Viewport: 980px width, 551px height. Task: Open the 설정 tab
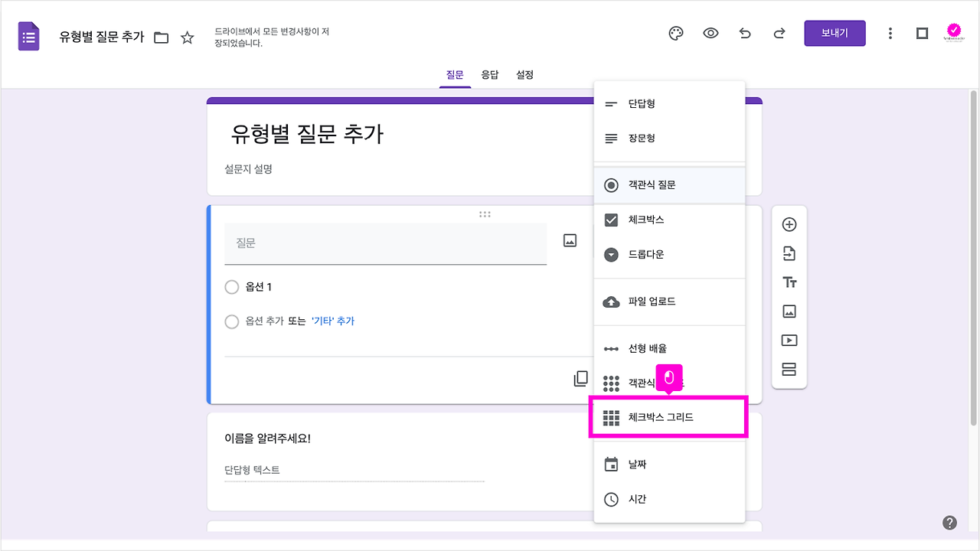coord(524,74)
